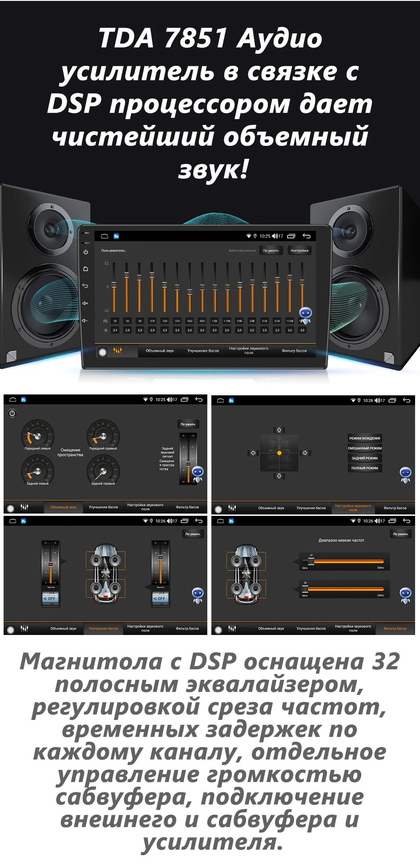The width and height of the screenshot is (420, 868).
Task: Click the Задний правый knob on surround screen
Action: 103,470
